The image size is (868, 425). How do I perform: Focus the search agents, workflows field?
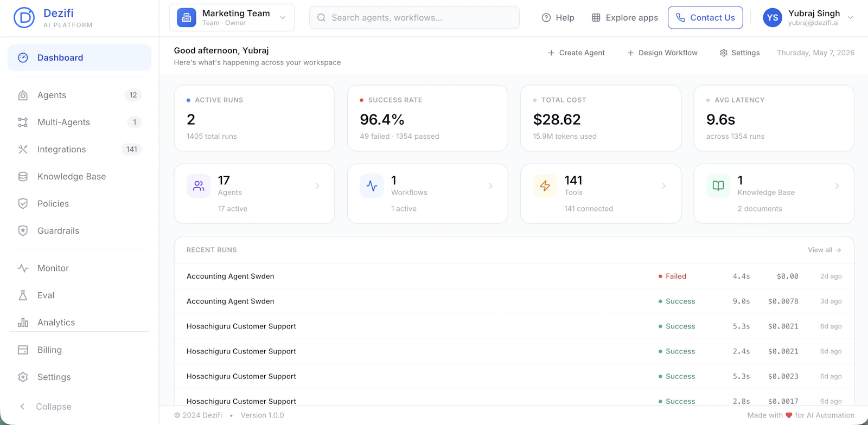click(x=414, y=18)
